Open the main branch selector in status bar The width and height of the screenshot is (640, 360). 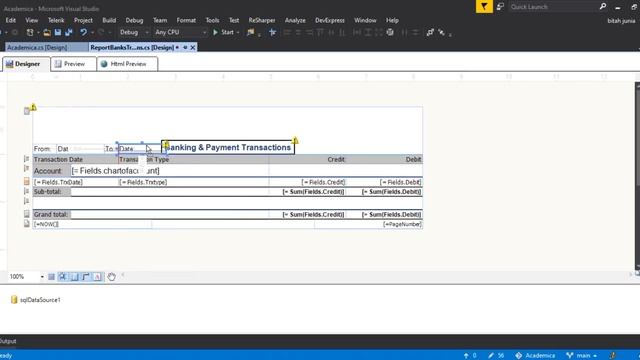(x=582, y=356)
